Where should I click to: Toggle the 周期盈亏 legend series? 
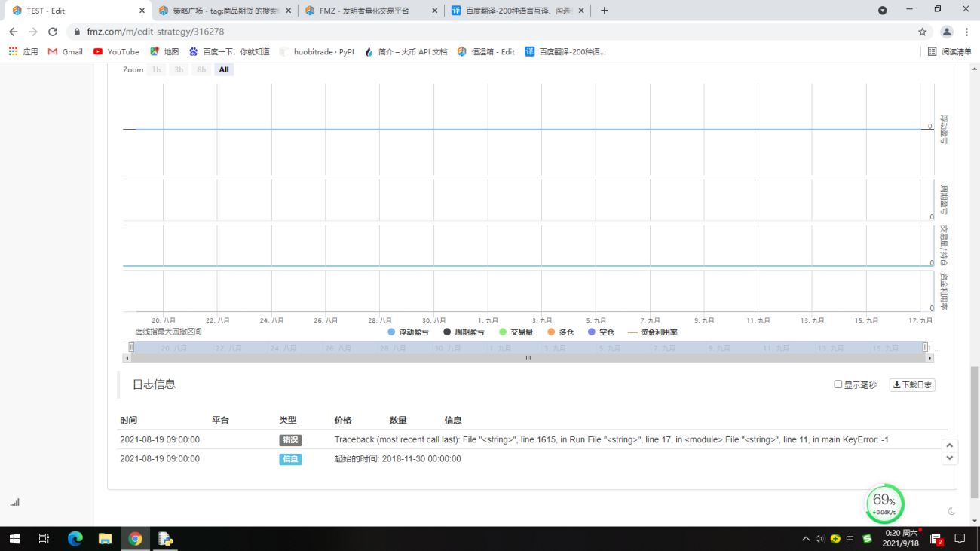[x=464, y=332]
